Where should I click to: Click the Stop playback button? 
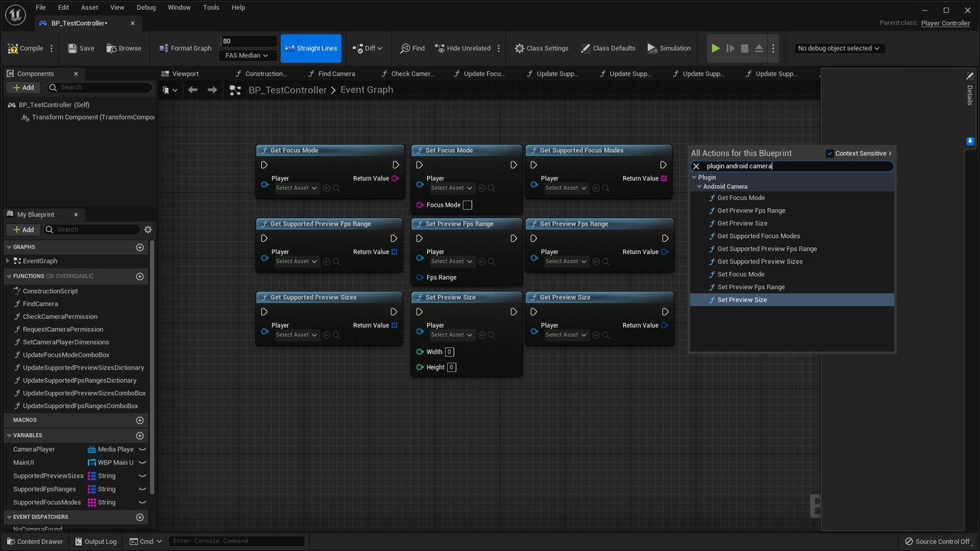pyautogui.click(x=744, y=48)
